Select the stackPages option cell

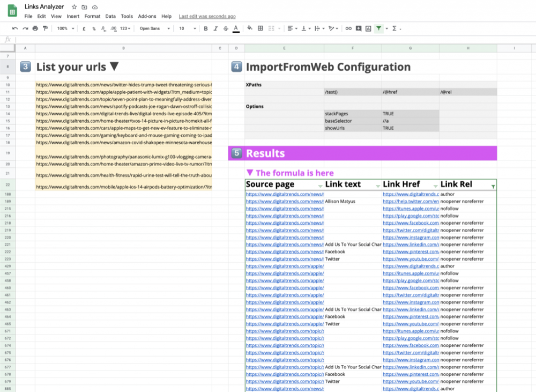(x=353, y=114)
